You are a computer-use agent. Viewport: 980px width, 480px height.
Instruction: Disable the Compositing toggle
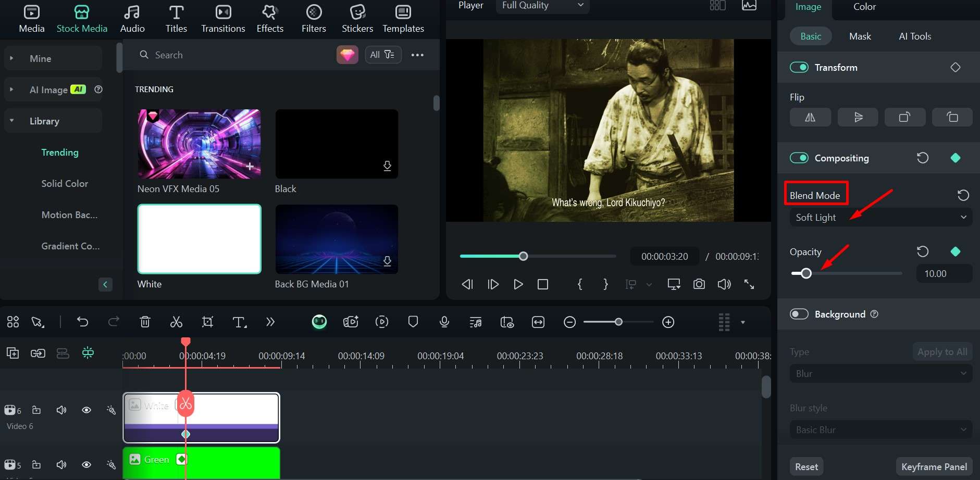[x=799, y=158]
